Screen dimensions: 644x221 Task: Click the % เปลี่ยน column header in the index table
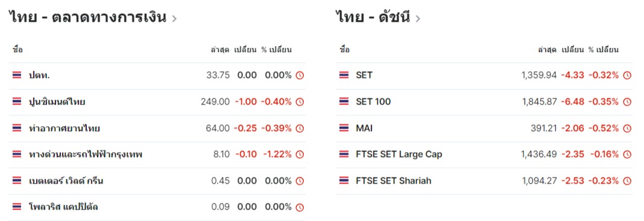604,50
